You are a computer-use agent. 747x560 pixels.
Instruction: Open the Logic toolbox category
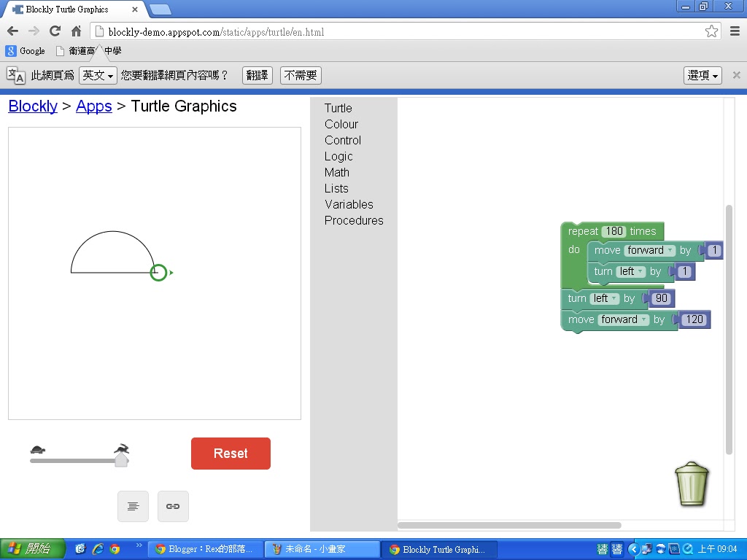(338, 157)
